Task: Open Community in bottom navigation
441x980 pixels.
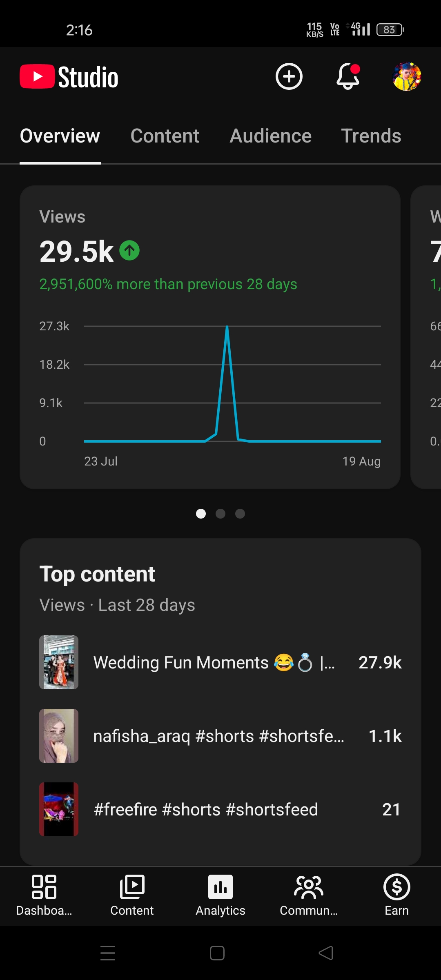Action: [309, 895]
